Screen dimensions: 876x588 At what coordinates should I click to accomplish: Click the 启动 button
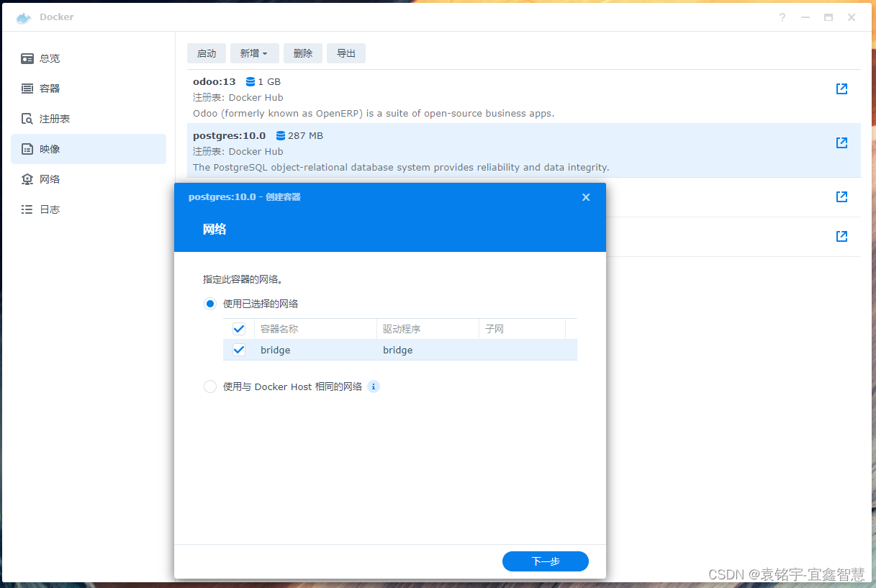coord(207,53)
